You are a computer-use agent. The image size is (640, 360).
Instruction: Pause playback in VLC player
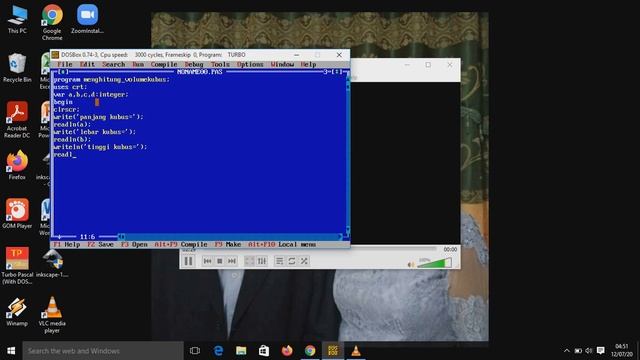189,261
